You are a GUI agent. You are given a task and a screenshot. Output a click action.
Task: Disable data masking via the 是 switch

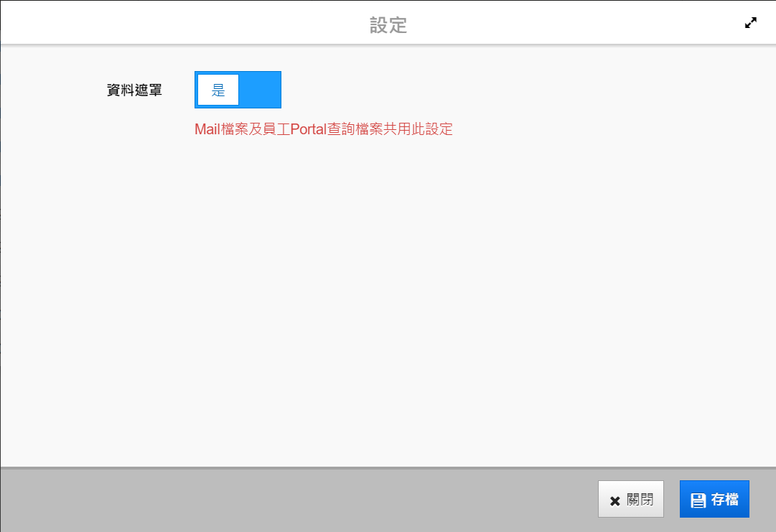[238, 90]
